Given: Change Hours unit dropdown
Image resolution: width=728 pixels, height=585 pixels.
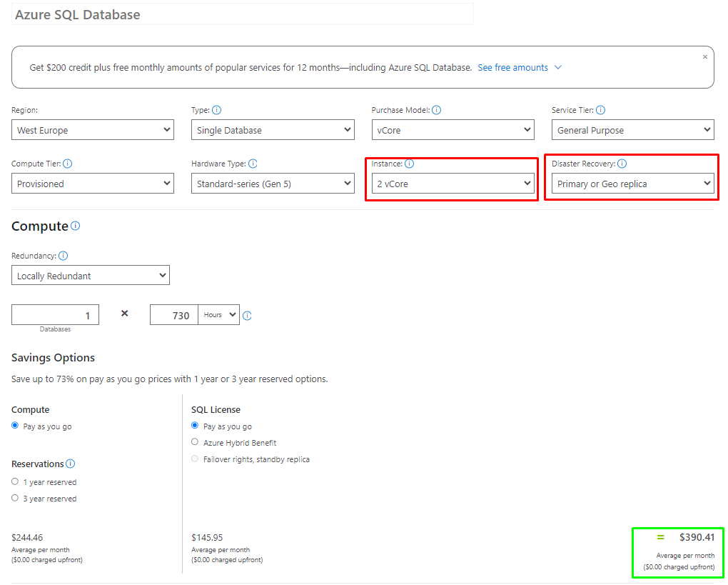Looking at the screenshot, I should tap(219, 315).
